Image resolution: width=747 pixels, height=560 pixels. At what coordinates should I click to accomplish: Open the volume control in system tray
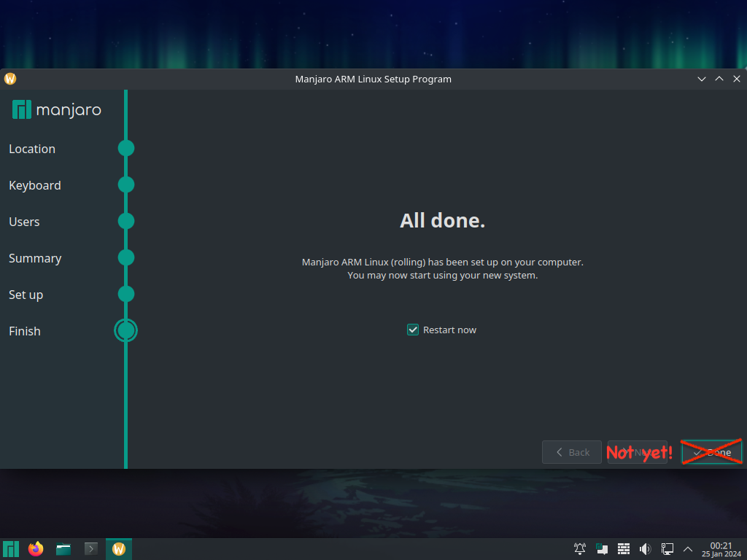pos(645,549)
